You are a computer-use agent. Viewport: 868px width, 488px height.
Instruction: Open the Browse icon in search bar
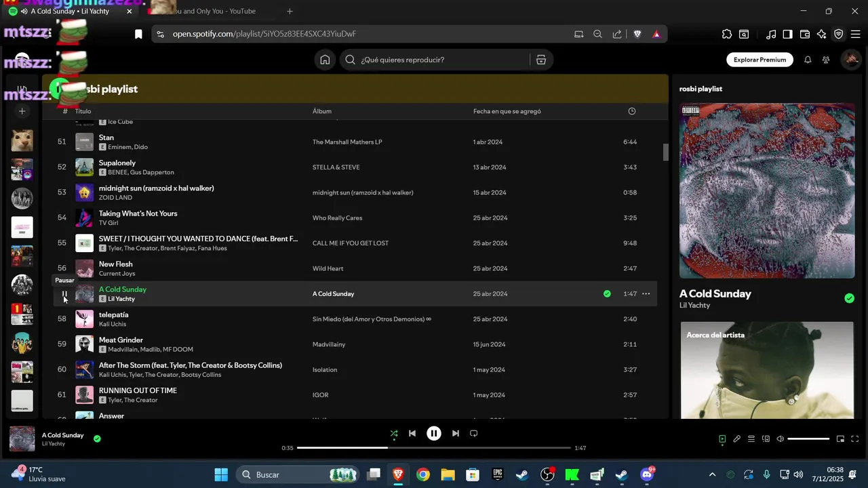[x=541, y=60]
